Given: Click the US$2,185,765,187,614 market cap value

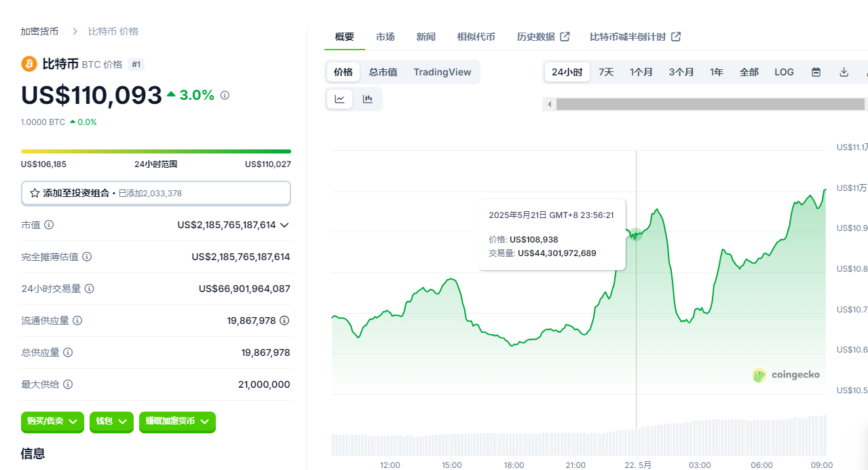Looking at the screenshot, I should click(227, 225).
